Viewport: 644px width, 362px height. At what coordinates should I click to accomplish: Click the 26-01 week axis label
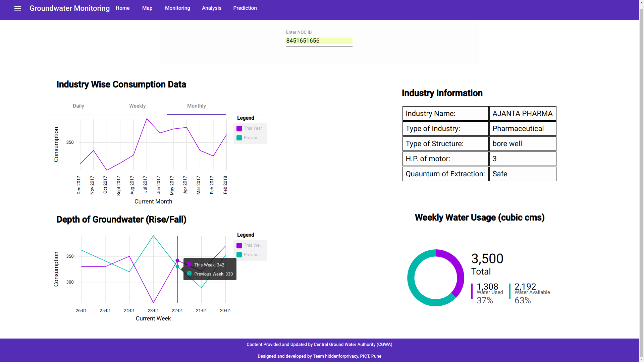81,311
